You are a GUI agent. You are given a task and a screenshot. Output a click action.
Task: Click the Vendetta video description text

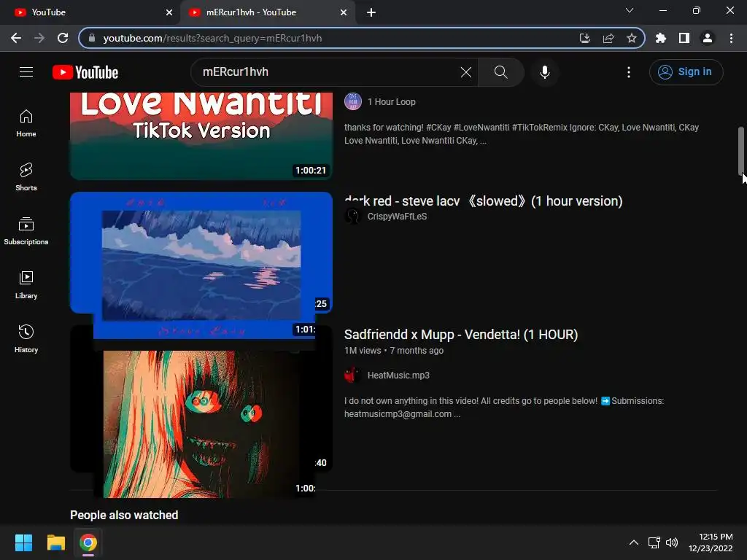[504, 407]
